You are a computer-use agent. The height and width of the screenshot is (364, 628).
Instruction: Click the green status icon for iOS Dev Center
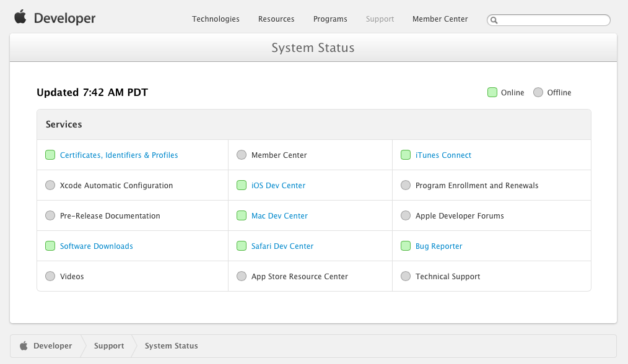click(242, 185)
